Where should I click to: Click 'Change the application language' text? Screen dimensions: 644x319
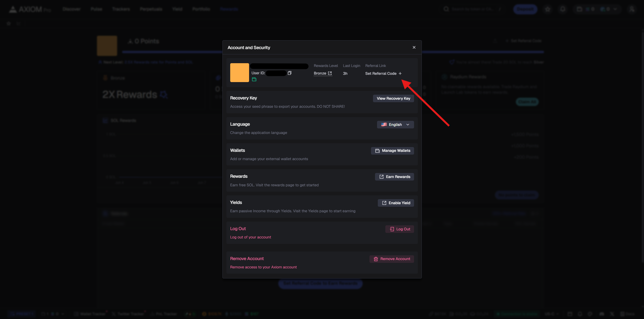click(258, 133)
